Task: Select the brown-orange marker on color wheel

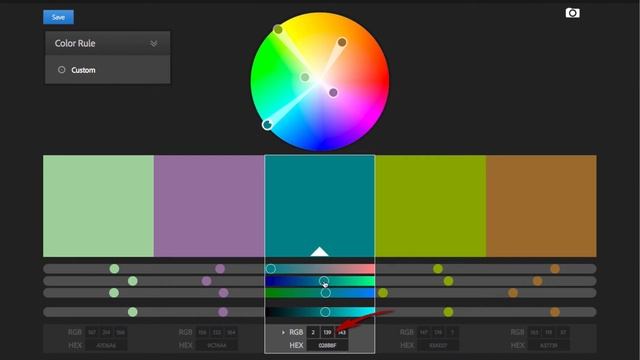Action: [342, 42]
